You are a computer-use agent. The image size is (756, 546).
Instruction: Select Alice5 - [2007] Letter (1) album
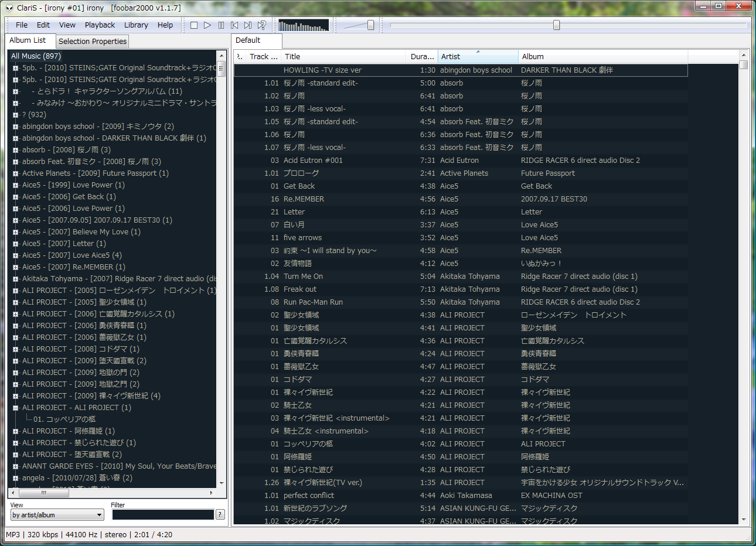click(64, 244)
